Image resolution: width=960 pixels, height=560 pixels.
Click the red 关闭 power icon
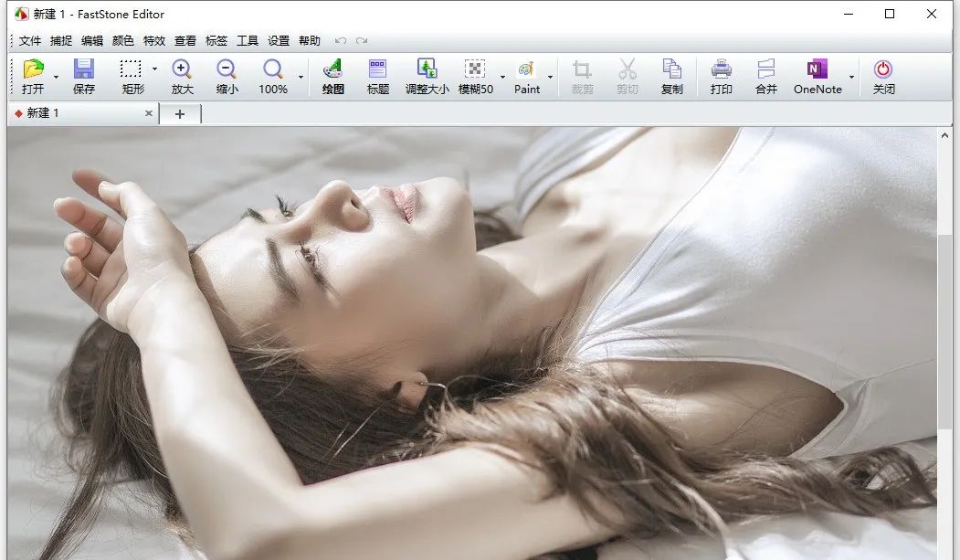(x=883, y=77)
